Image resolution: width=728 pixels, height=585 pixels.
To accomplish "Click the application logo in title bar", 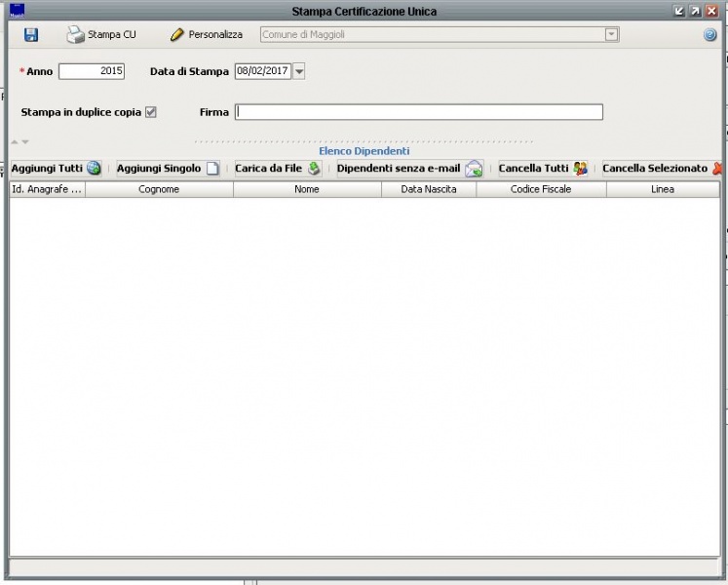I will click(x=18, y=11).
